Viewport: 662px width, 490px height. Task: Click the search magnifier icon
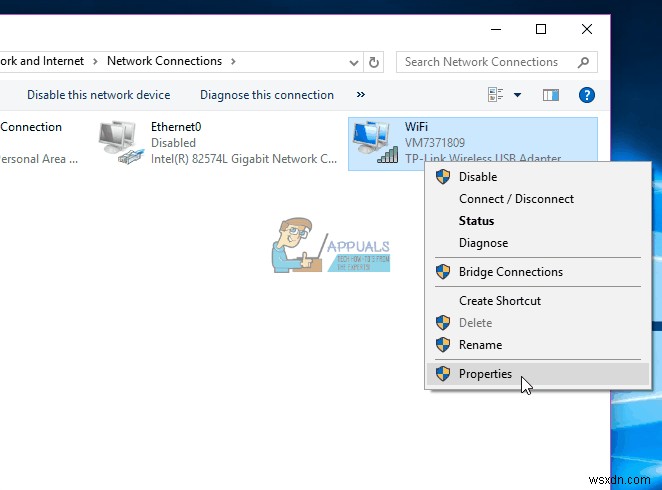583,62
